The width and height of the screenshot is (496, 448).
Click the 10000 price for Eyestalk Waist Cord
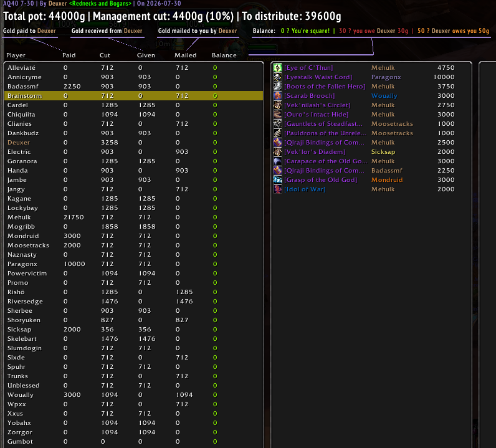pyautogui.click(x=444, y=77)
